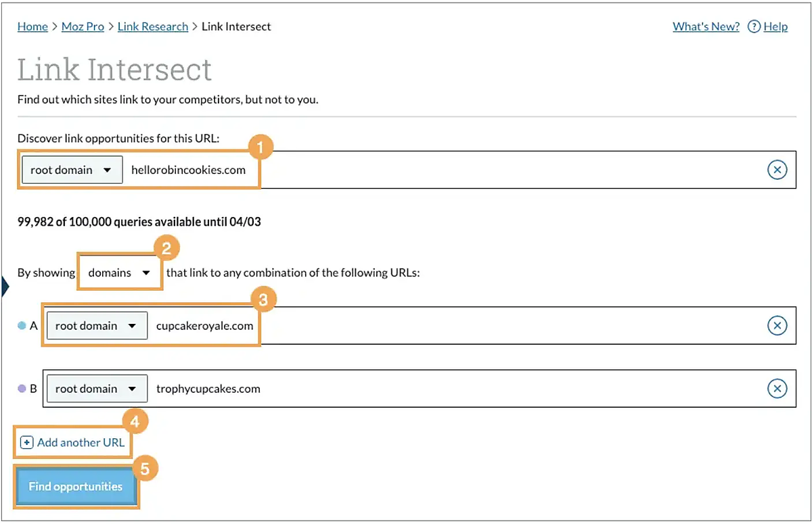This screenshot has width=812, height=524.
Task: Click the purple dot beside B
Action: point(22,389)
